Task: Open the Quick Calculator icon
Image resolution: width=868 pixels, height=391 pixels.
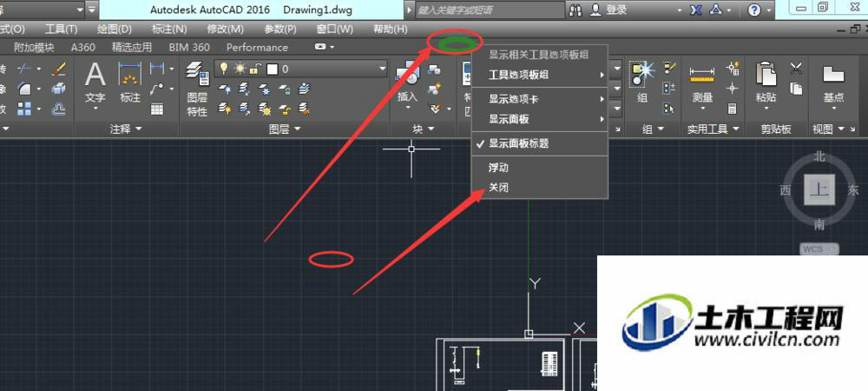Action: point(733,109)
